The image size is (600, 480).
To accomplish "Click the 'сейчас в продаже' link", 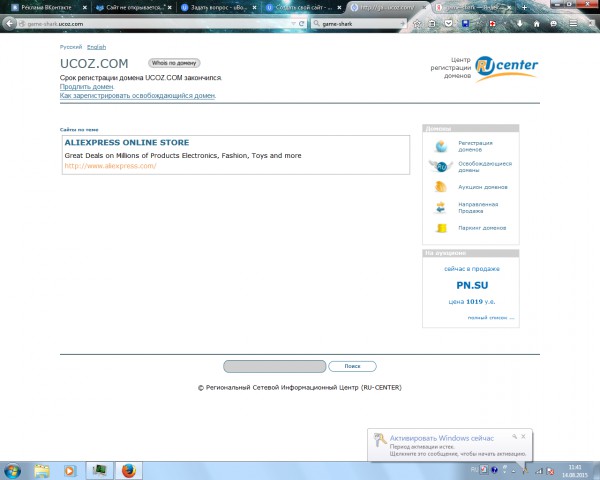I will pos(472,269).
